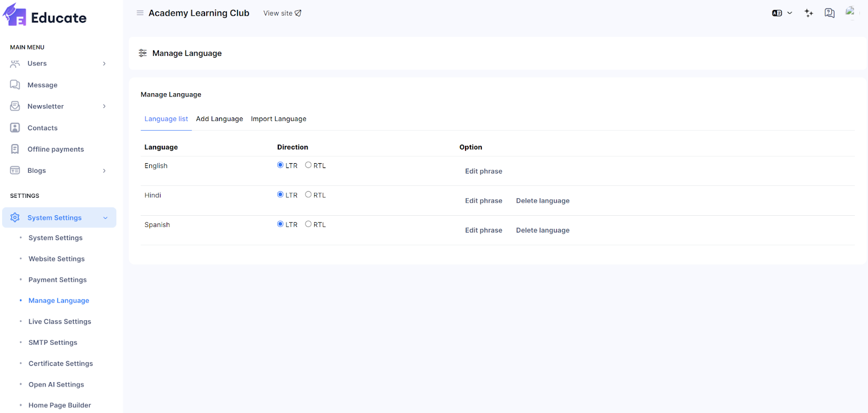Set English direction to RTL
The image size is (868, 413).
pyautogui.click(x=308, y=165)
